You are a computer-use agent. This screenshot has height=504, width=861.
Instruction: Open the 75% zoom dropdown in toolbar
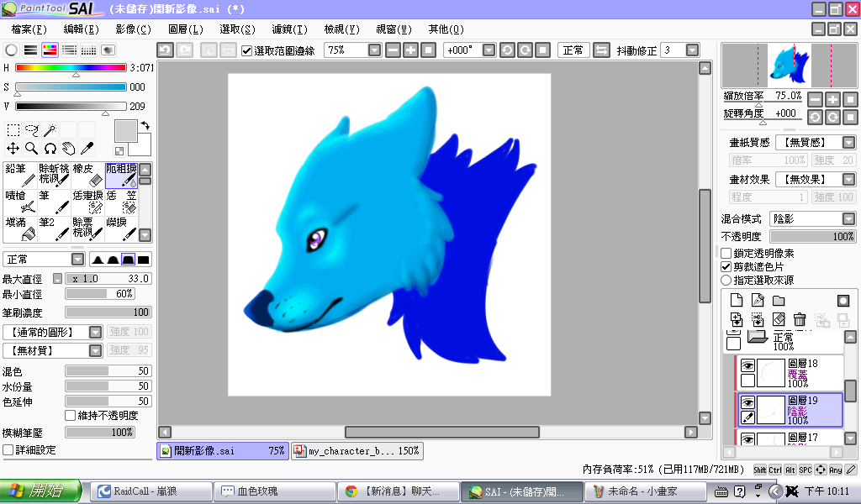374,50
